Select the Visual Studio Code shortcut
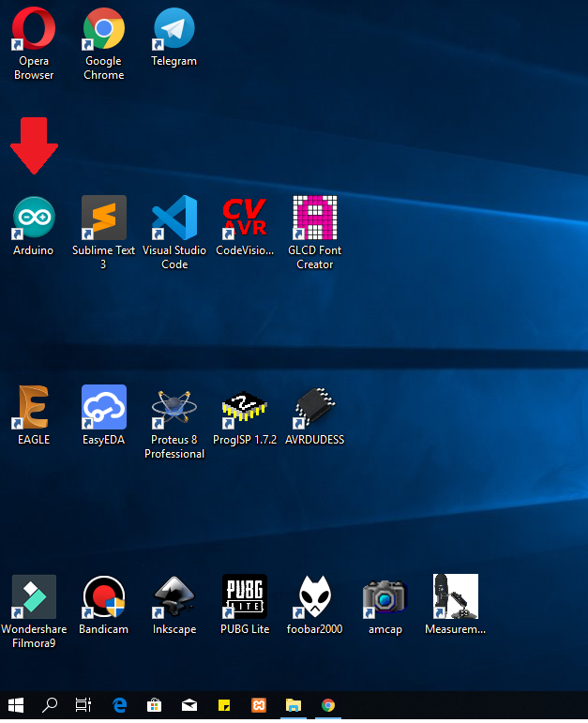 pyautogui.click(x=174, y=218)
